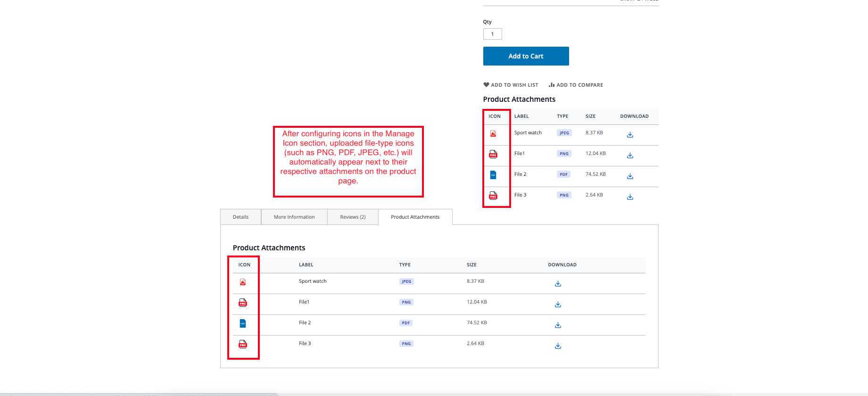The width and height of the screenshot is (868, 396).
Task: Click the JPEG file icon in lower tab table
Action: [x=243, y=282]
